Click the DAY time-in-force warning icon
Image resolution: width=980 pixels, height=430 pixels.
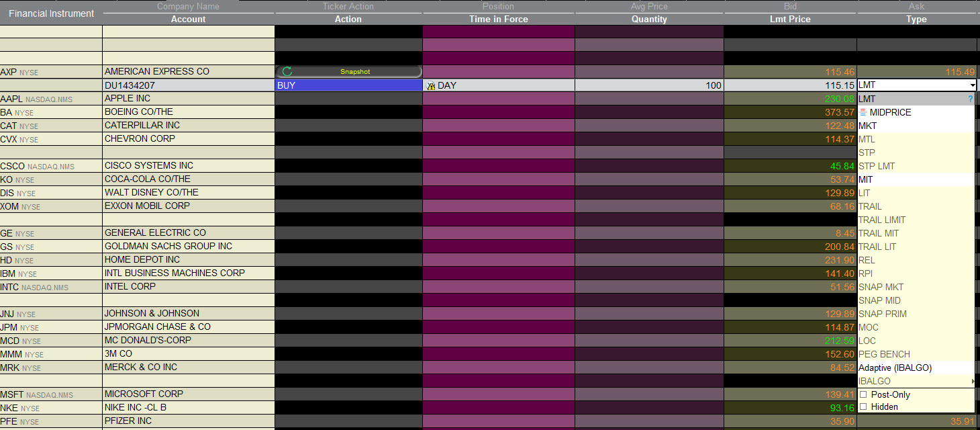pyautogui.click(x=431, y=85)
